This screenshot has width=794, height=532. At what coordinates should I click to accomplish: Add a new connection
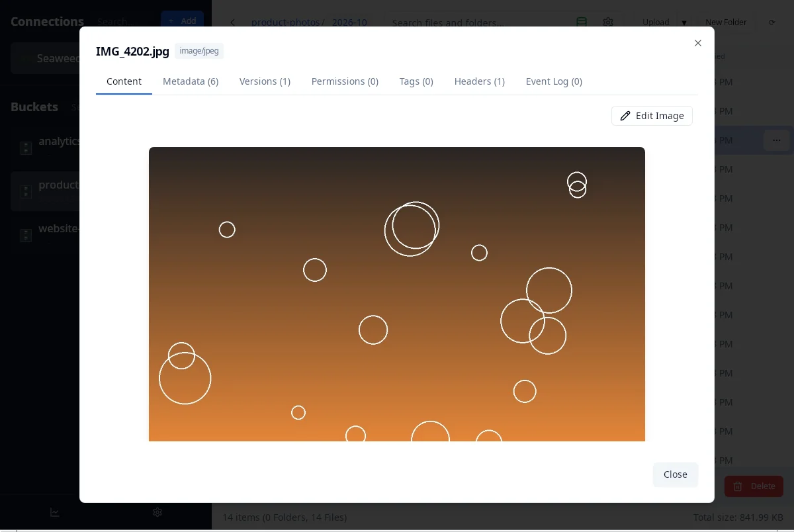[x=182, y=21]
